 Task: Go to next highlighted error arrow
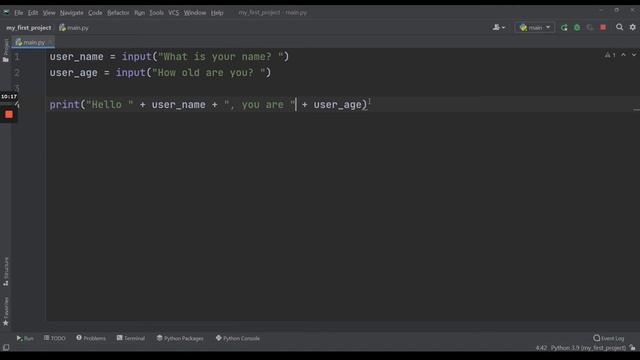(x=634, y=55)
